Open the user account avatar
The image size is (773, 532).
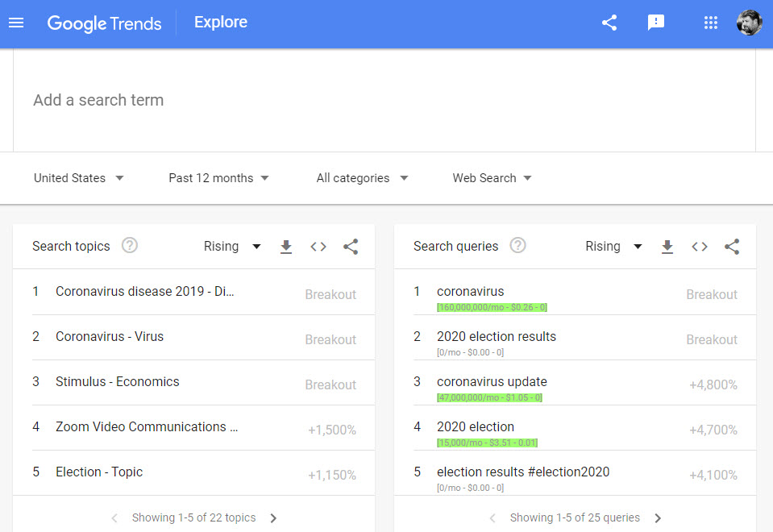coord(749,23)
